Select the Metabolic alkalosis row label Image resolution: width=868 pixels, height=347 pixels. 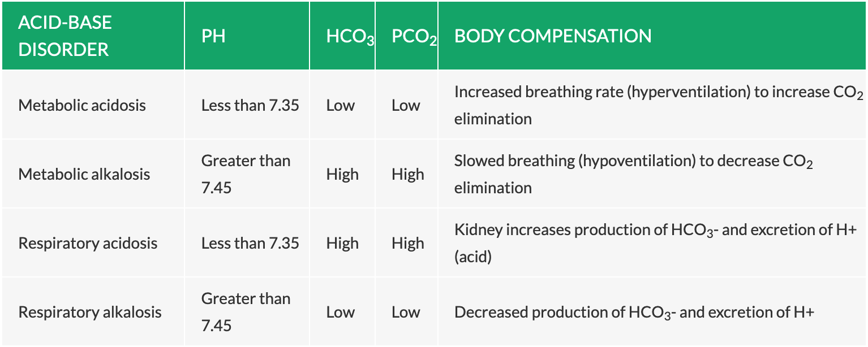(x=84, y=174)
